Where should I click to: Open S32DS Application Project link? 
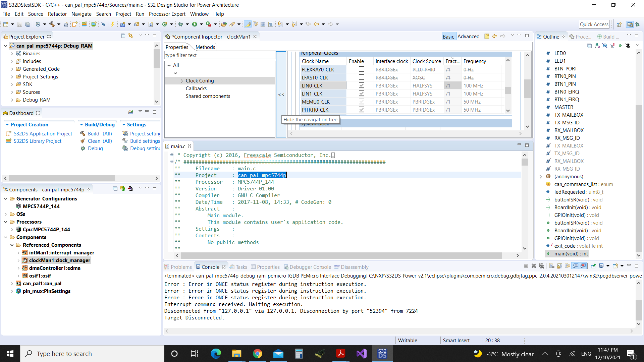pos(43,134)
